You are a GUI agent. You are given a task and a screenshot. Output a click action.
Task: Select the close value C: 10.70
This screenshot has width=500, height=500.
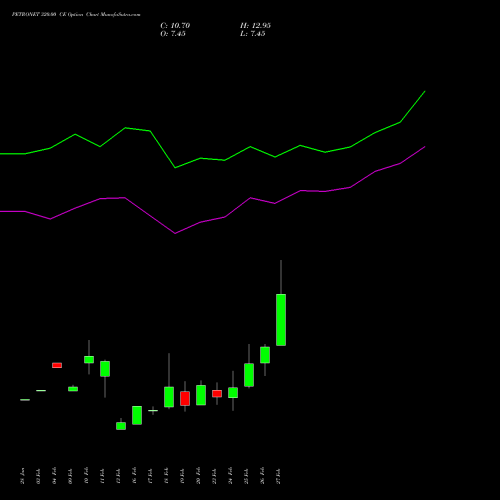click(x=175, y=26)
